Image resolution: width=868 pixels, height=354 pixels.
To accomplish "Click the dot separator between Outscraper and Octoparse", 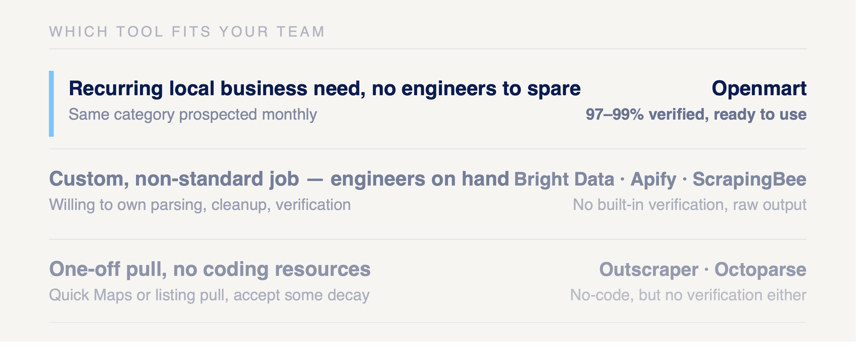I will [707, 269].
